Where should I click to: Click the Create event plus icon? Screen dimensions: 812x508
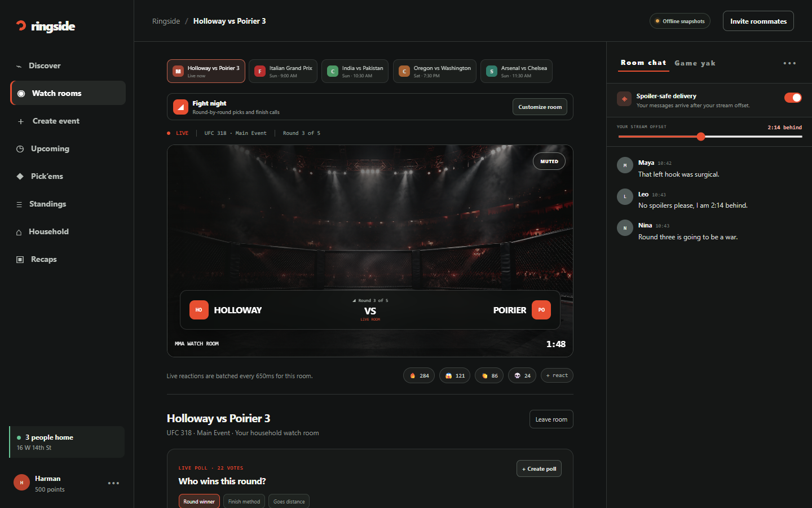[x=20, y=121]
